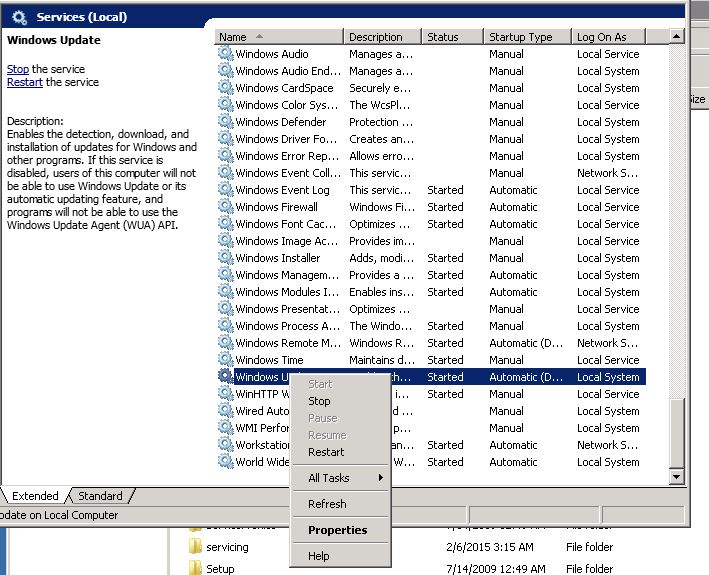Click the World Wide Web service gear icon

click(225, 462)
